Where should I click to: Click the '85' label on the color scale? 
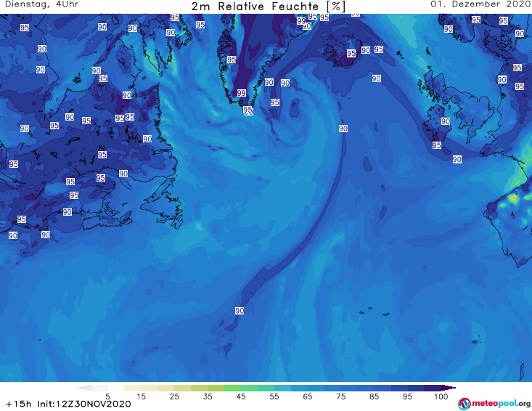tap(374, 396)
